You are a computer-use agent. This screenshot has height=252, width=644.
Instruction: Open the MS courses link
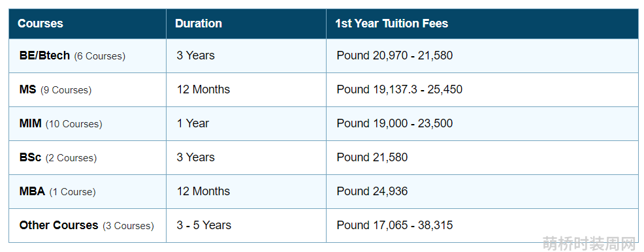click(27, 89)
